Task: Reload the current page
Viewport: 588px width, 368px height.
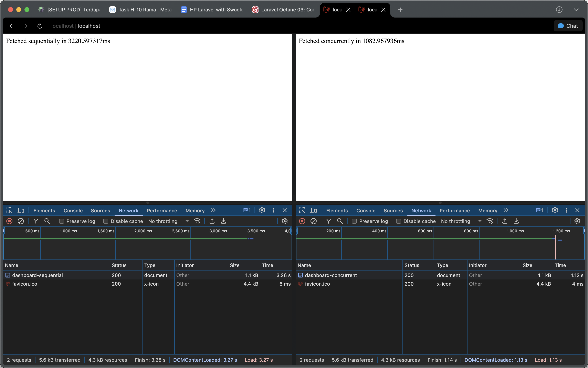Action: [40, 26]
